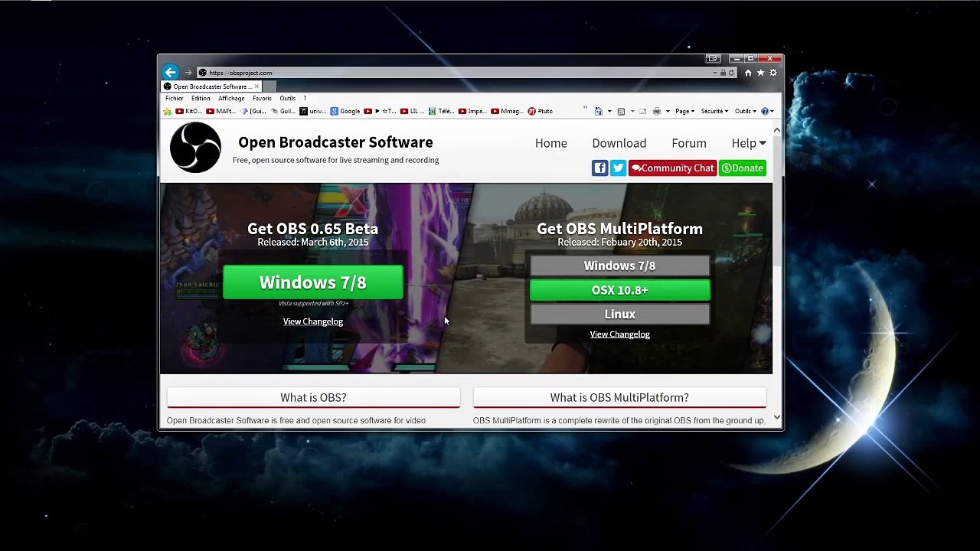
Task: Click the page scrollbar up arrow
Action: 776,130
